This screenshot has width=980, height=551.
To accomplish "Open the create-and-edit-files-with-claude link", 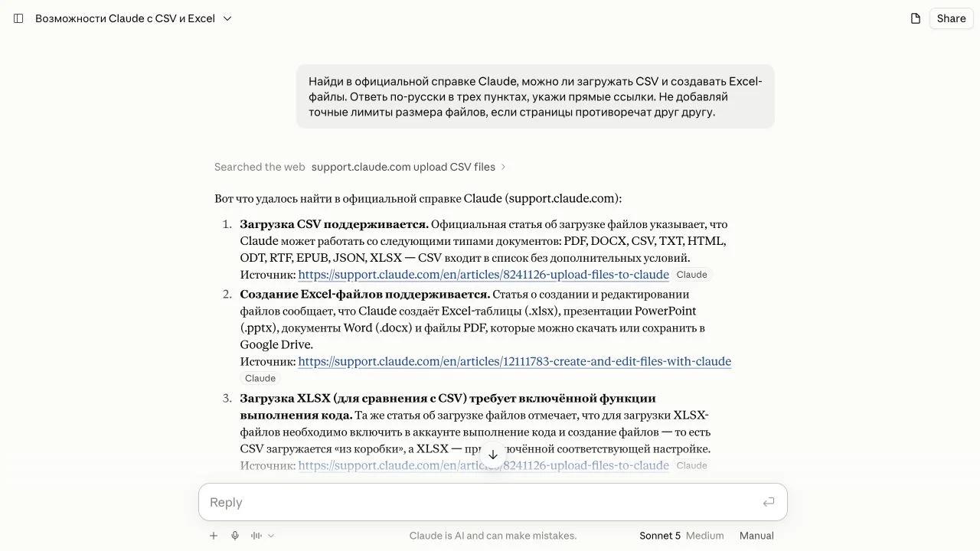I will (x=514, y=361).
